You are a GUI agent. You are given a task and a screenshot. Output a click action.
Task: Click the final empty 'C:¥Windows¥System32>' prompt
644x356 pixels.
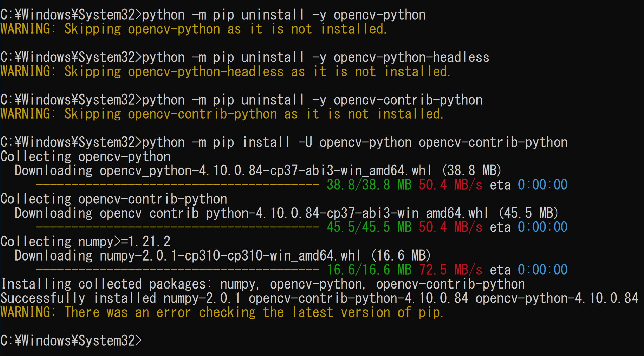point(71,341)
